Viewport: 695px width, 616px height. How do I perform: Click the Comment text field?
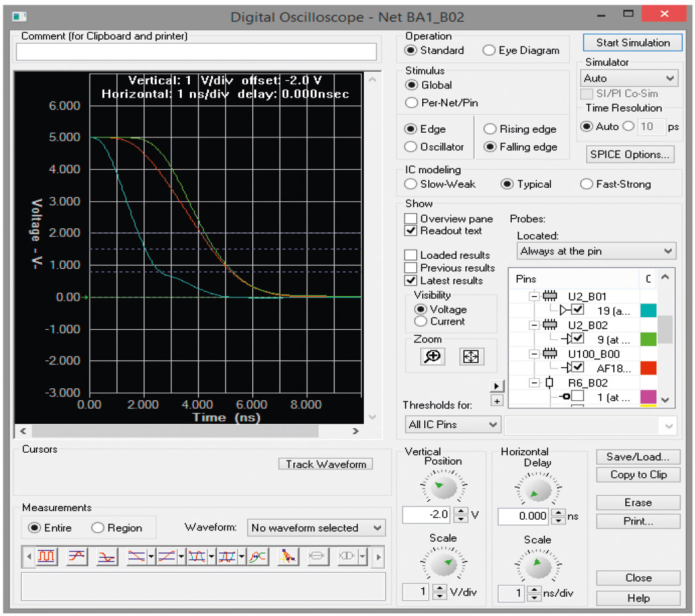tap(196, 52)
